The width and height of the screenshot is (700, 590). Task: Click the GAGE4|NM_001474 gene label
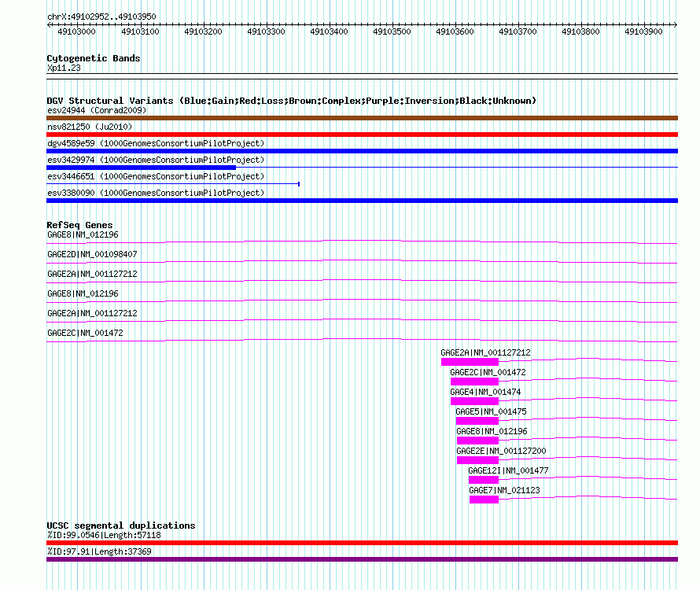click(485, 392)
